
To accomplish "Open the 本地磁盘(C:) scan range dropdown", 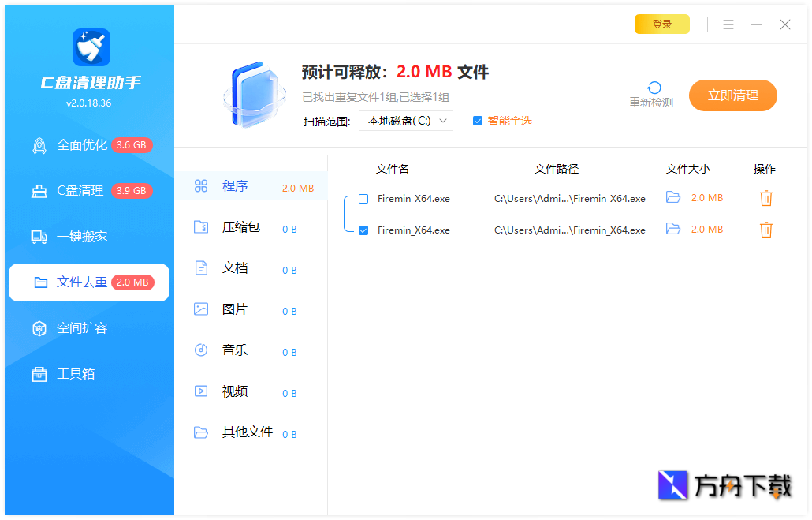I will pos(405,121).
